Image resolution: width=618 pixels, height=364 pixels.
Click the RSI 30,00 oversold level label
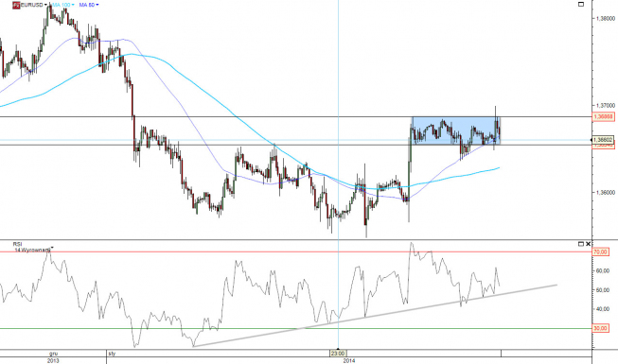(601, 329)
